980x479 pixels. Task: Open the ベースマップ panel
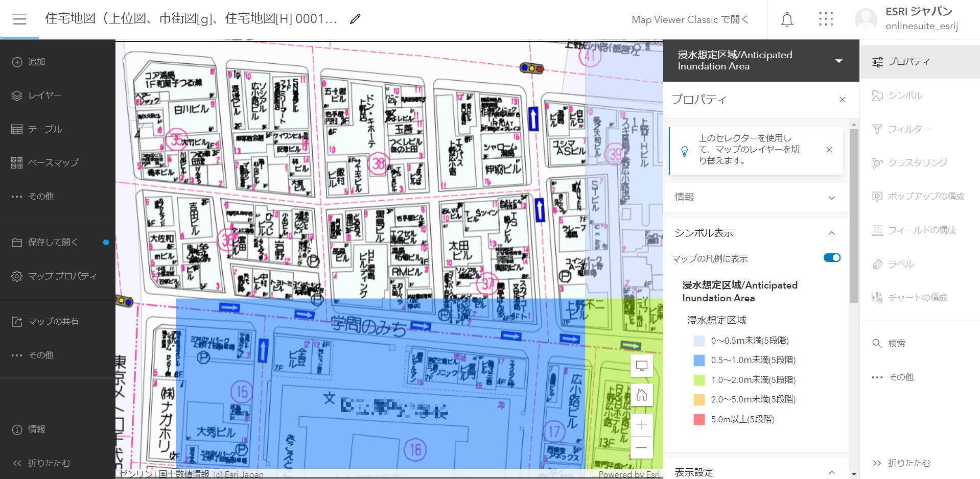click(53, 163)
